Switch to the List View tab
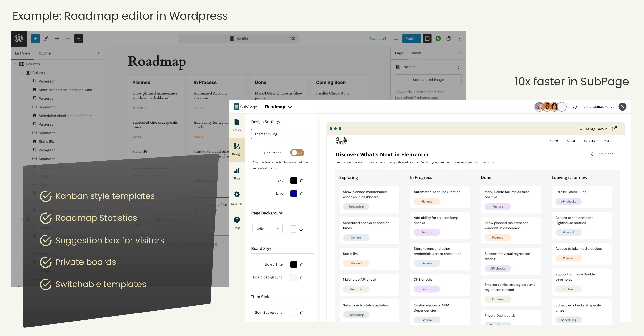 (x=23, y=53)
